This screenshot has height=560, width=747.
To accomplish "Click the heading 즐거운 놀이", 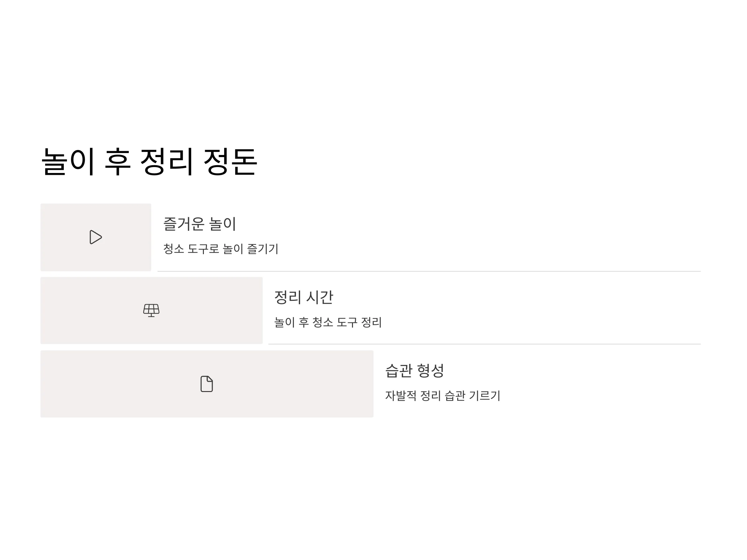I will [200, 224].
